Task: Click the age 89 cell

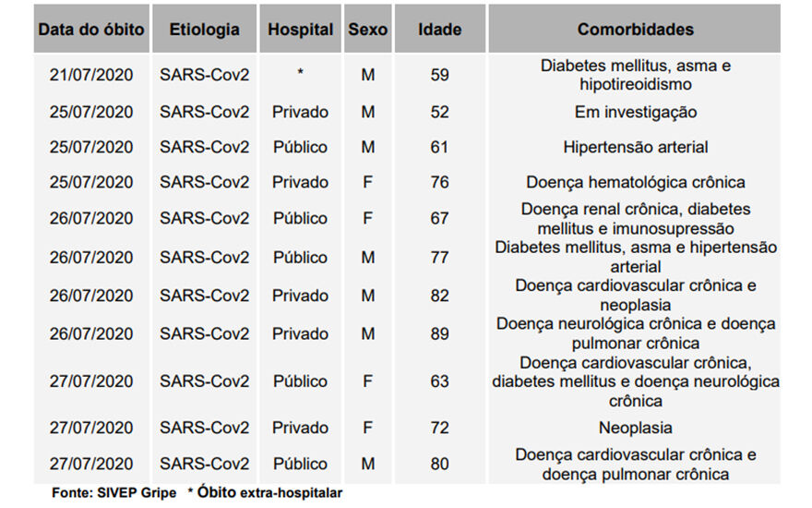Action: click(x=439, y=333)
